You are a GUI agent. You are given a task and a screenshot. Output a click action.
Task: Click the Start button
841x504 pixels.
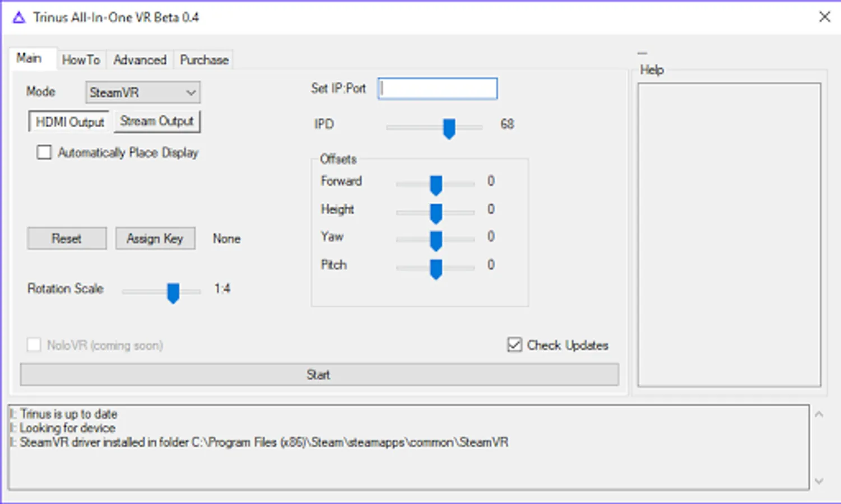[319, 375]
